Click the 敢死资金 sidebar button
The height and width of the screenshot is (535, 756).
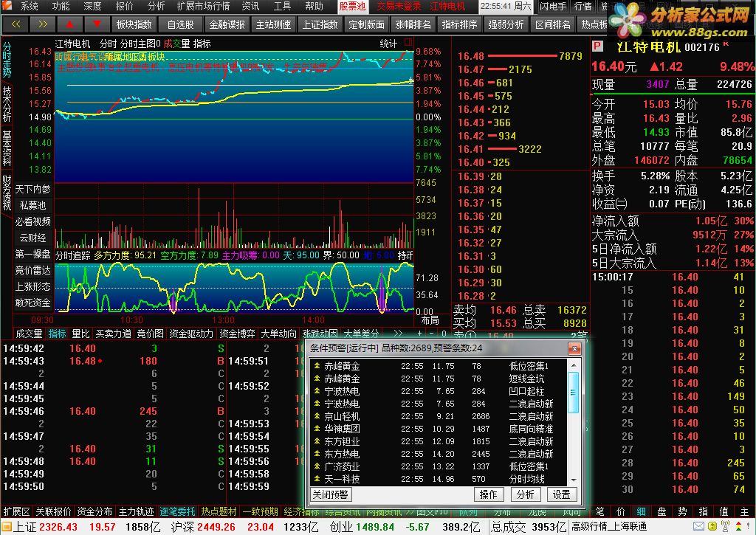[x=32, y=303]
